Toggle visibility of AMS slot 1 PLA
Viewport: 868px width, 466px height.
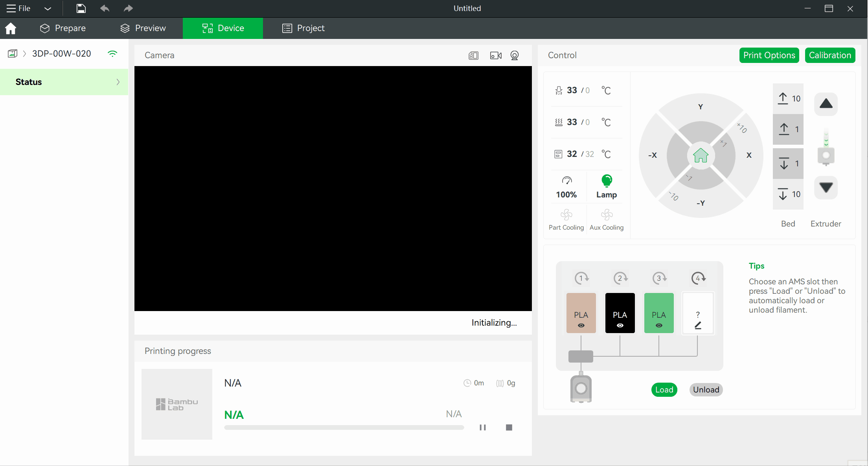(x=581, y=325)
